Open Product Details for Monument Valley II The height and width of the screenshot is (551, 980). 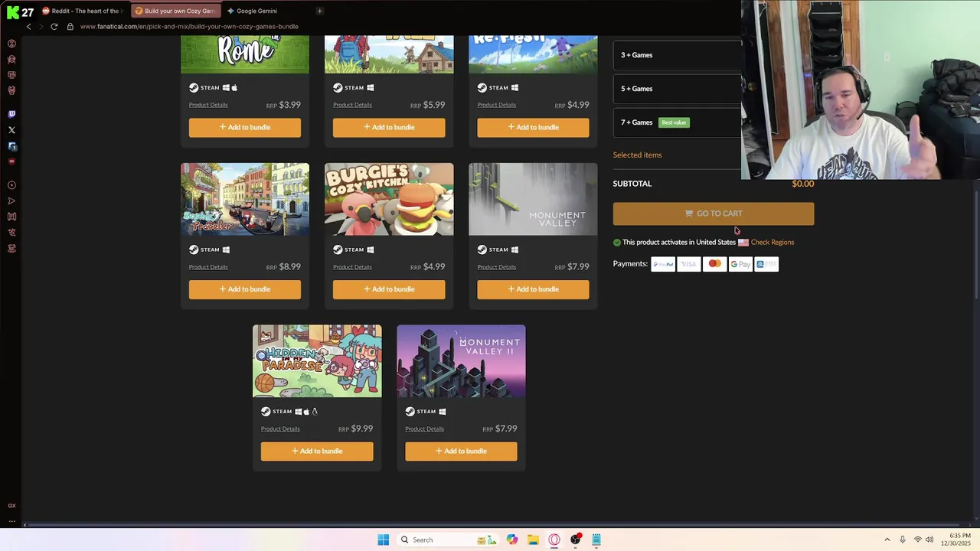click(x=424, y=429)
